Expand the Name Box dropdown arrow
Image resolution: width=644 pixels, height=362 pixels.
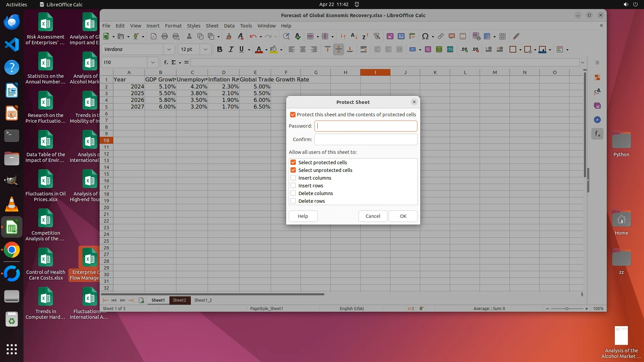click(x=153, y=62)
